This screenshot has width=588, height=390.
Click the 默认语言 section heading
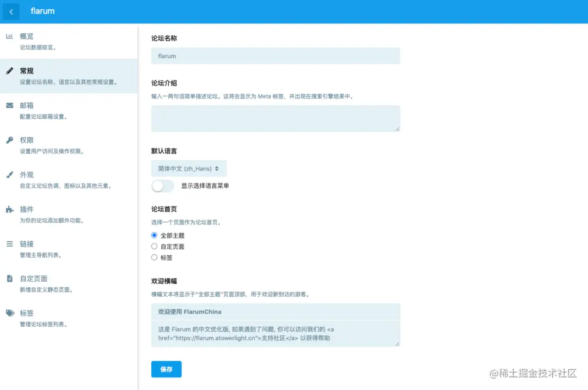click(164, 151)
